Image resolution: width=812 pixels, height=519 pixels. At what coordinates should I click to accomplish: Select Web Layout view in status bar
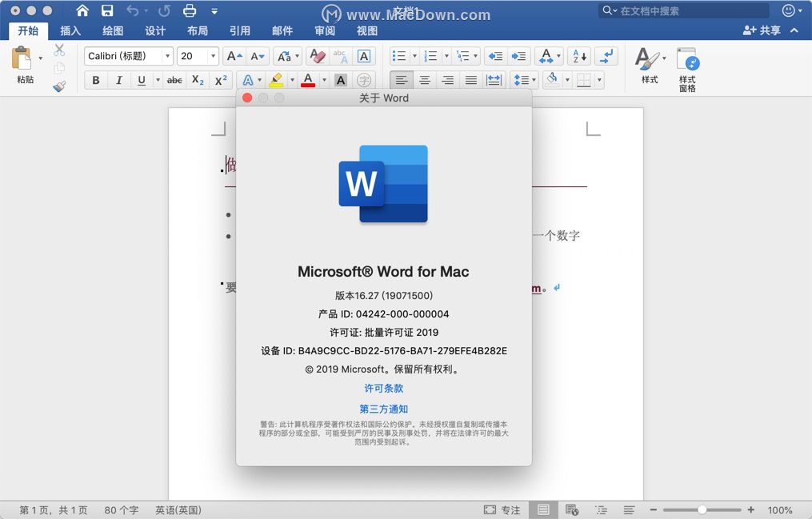[572, 510]
